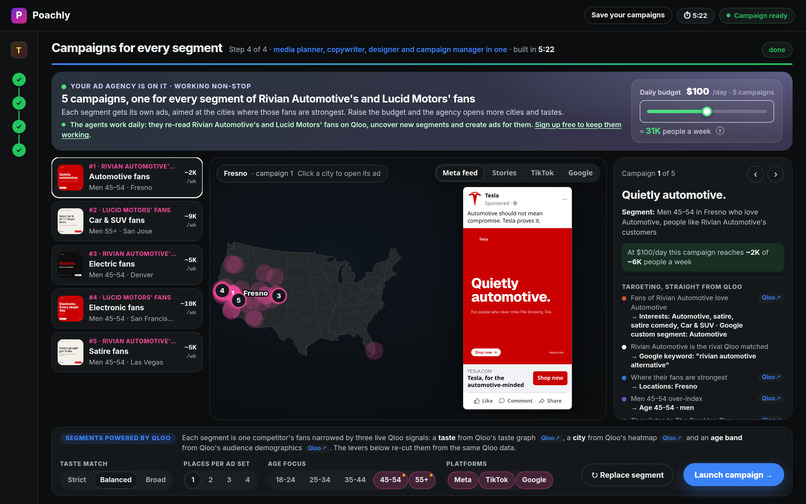Viewport: 806px width, 504px height.
Task: Select campaign #5 Satire fans card
Action: pos(127,352)
